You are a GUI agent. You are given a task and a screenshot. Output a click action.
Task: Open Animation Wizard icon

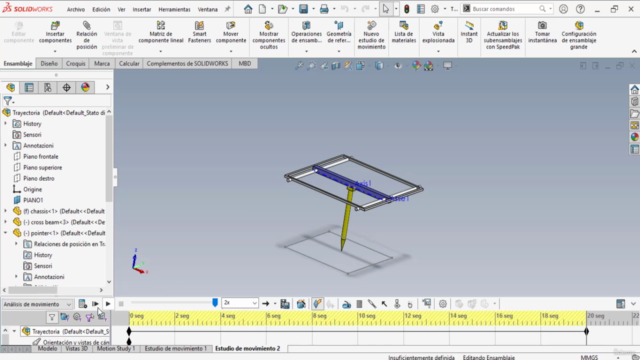[x=301, y=304]
